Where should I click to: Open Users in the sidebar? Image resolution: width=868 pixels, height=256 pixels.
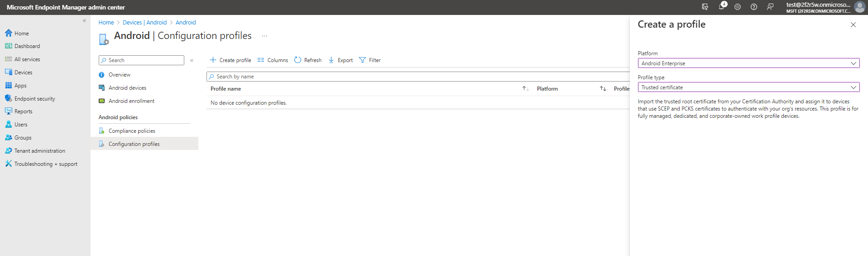click(x=21, y=125)
